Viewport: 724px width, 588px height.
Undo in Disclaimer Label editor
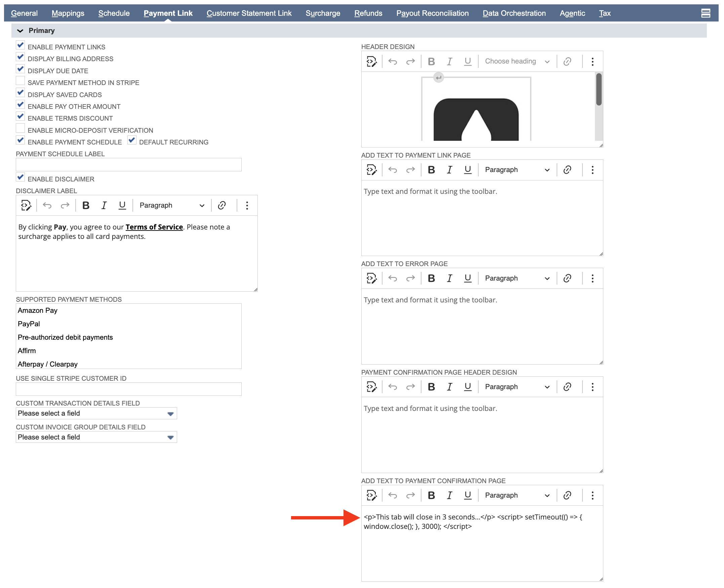click(47, 205)
